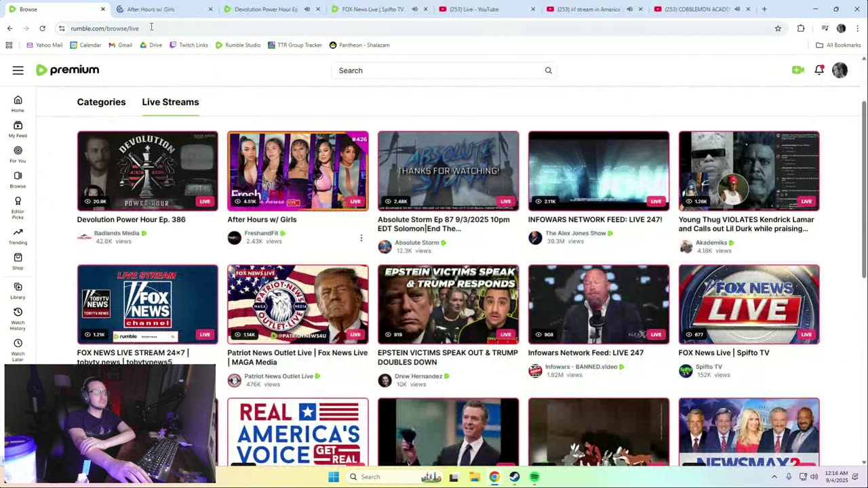Open Spotify from the taskbar
The height and width of the screenshot is (488, 868).
tap(534, 477)
